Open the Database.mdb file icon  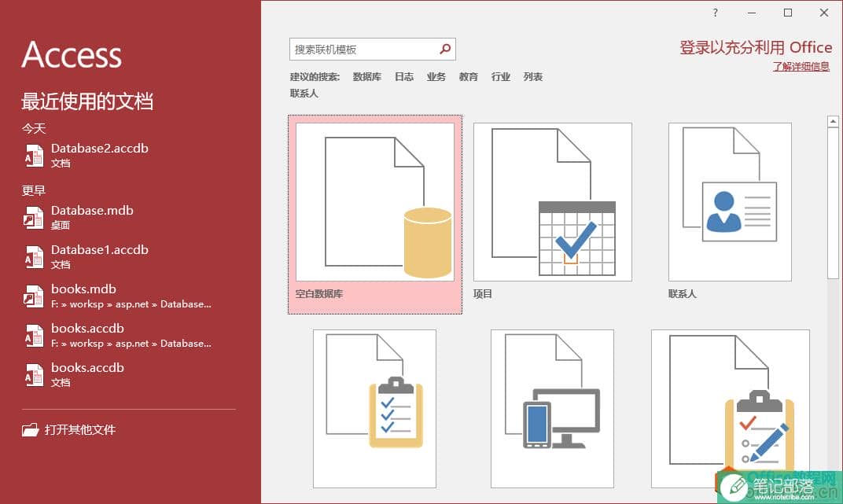tap(34, 218)
